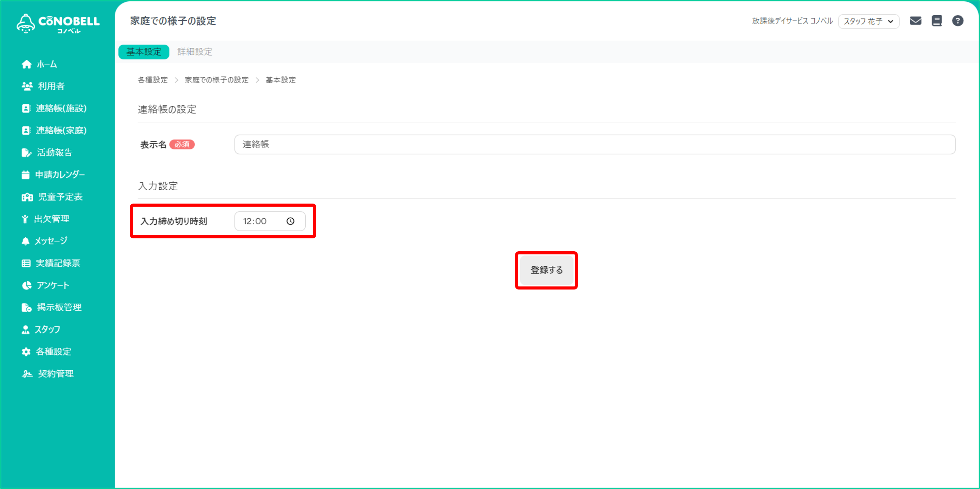Click the 各種設定 breadcrumb link
Viewport: 980px width, 489px height.
pyautogui.click(x=152, y=80)
